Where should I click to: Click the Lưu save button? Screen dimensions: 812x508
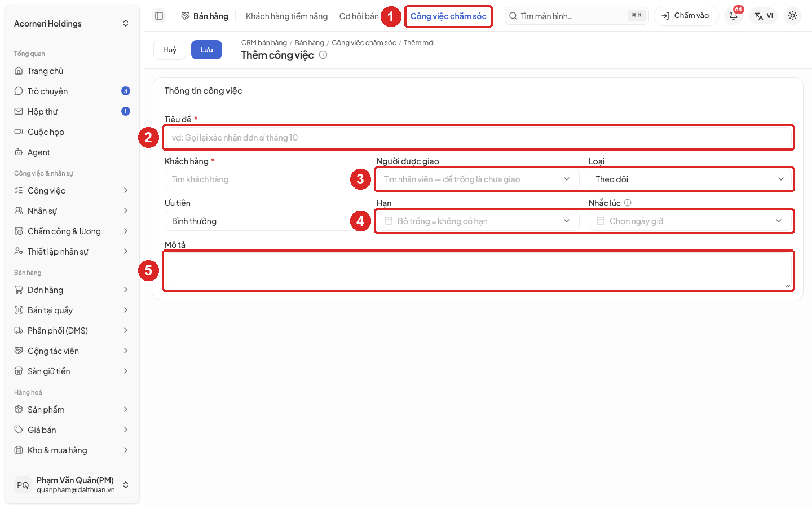click(x=206, y=50)
